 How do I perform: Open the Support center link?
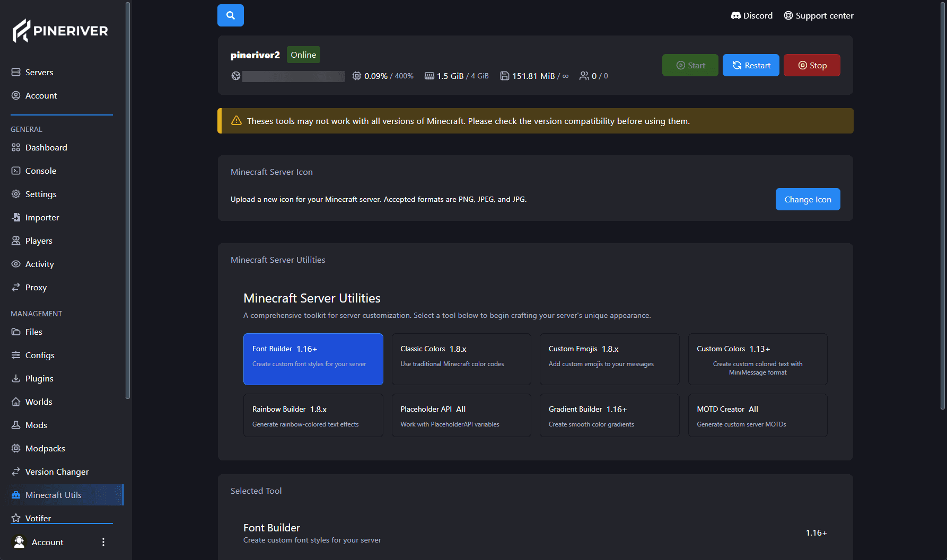point(819,15)
